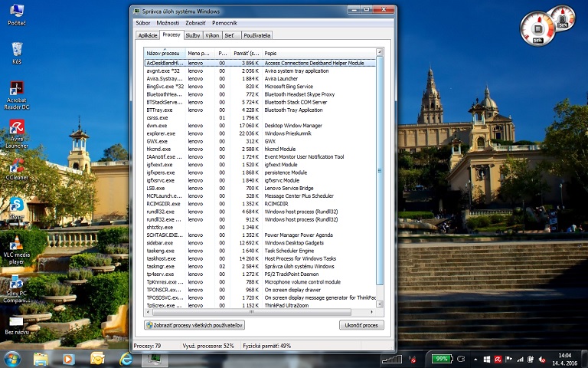Sort by Názov procesu column header
Screen dimensions: 588x368
pyautogui.click(x=165, y=53)
